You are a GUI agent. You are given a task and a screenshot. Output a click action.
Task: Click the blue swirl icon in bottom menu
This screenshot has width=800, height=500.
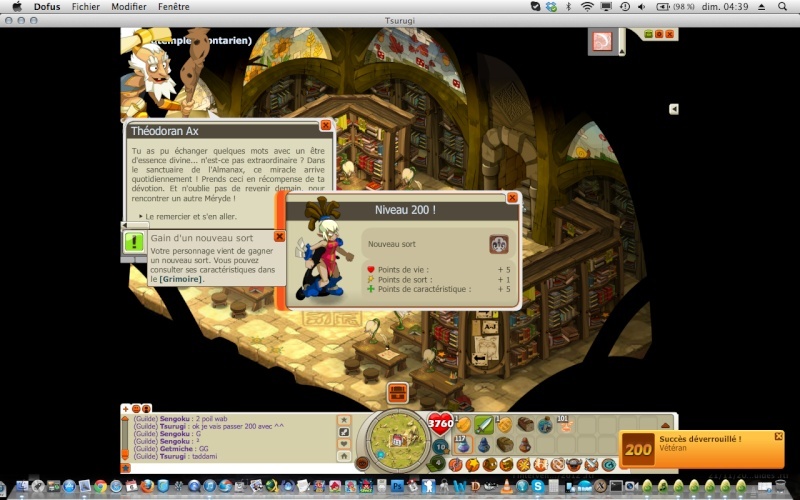point(608,464)
